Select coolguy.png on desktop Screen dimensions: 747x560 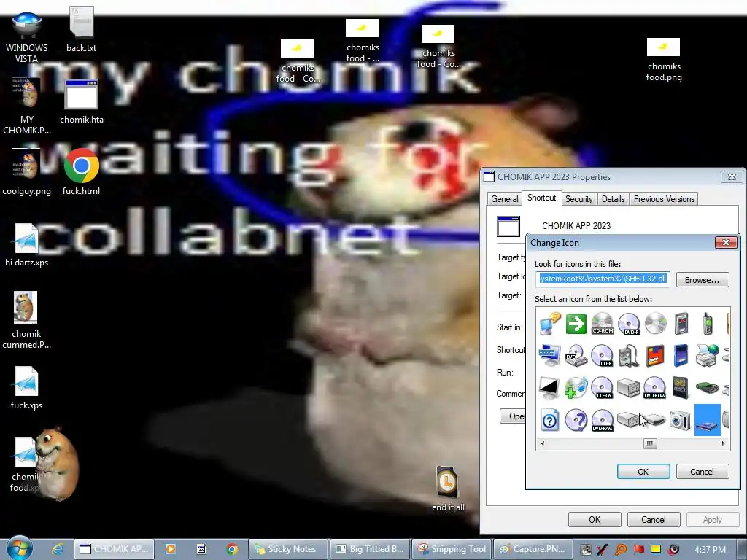tap(26, 172)
